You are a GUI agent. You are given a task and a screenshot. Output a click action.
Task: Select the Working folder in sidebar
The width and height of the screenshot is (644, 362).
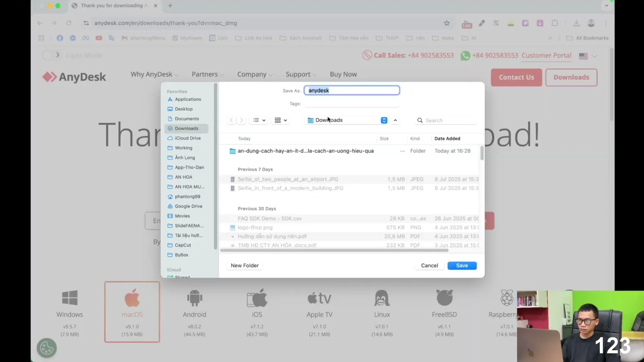click(x=186, y=148)
